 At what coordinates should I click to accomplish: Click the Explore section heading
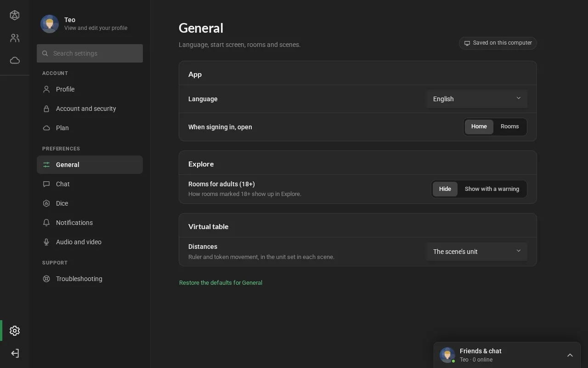(x=201, y=164)
